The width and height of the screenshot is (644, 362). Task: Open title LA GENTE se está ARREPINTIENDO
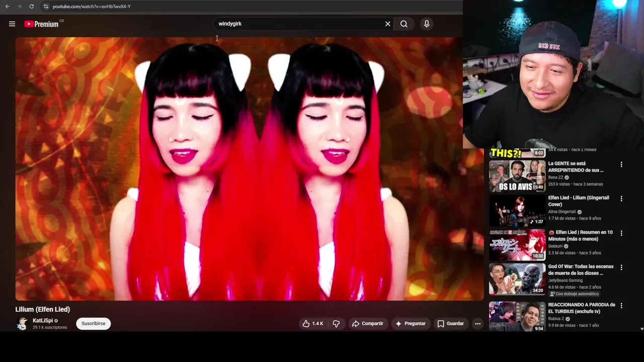[576, 167]
